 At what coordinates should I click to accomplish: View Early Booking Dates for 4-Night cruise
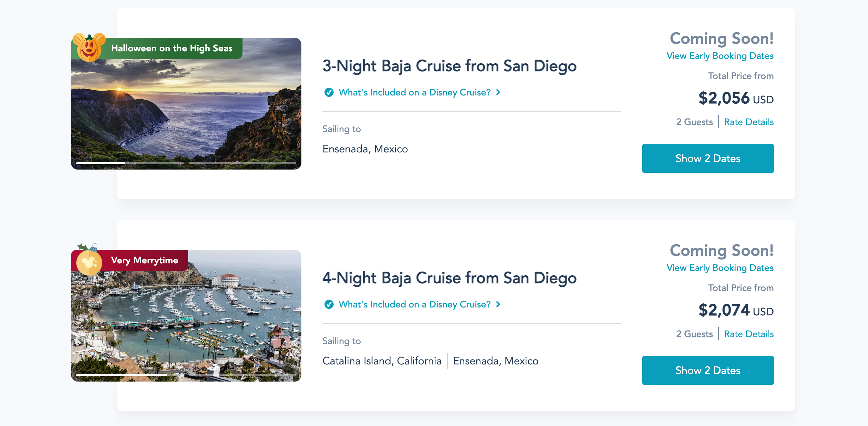(x=720, y=268)
